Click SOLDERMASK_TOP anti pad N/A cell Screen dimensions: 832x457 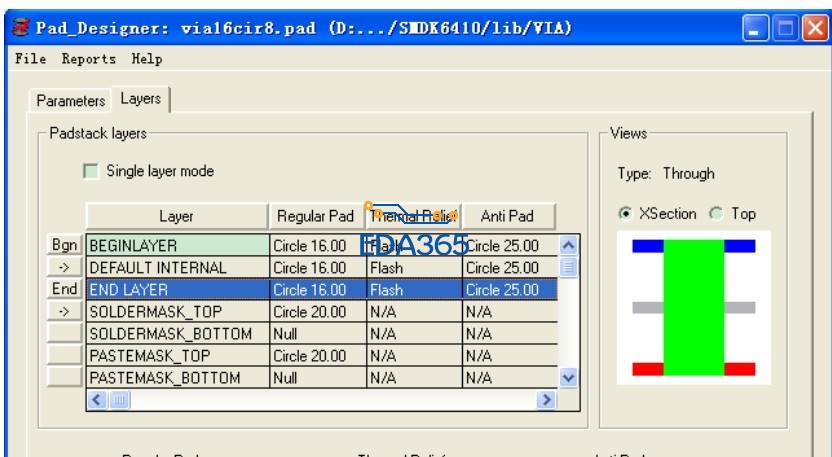(510, 312)
